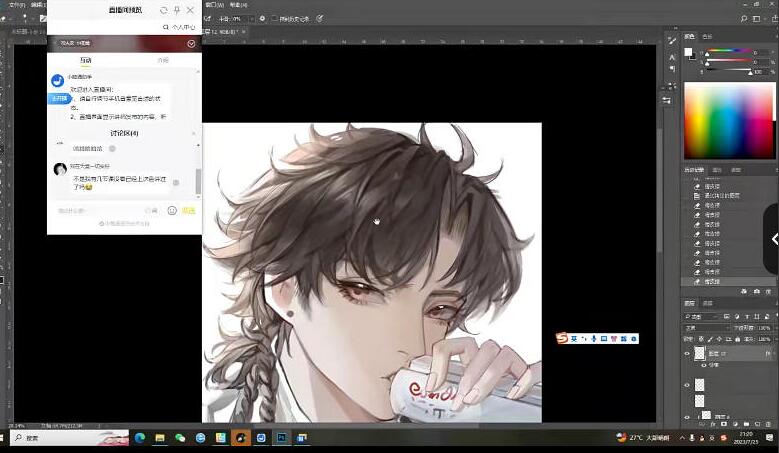Open the Help (帮助) menu
779x453 pixels.
[x=239, y=4]
